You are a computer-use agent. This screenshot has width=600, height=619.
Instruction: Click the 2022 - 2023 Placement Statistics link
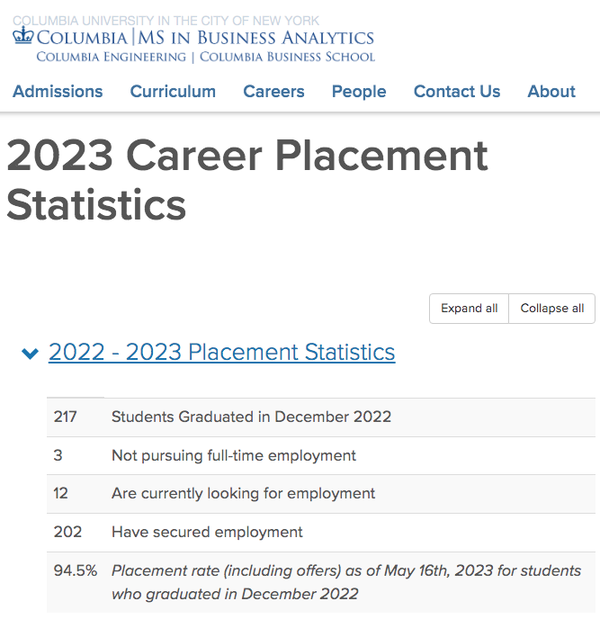coord(221,353)
